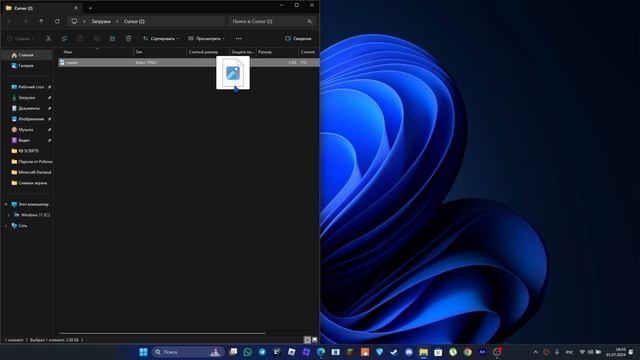This screenshot has height=360, width=640.
Task: Click the Refresh button in address bar
Action: click(x=57, y=21)
